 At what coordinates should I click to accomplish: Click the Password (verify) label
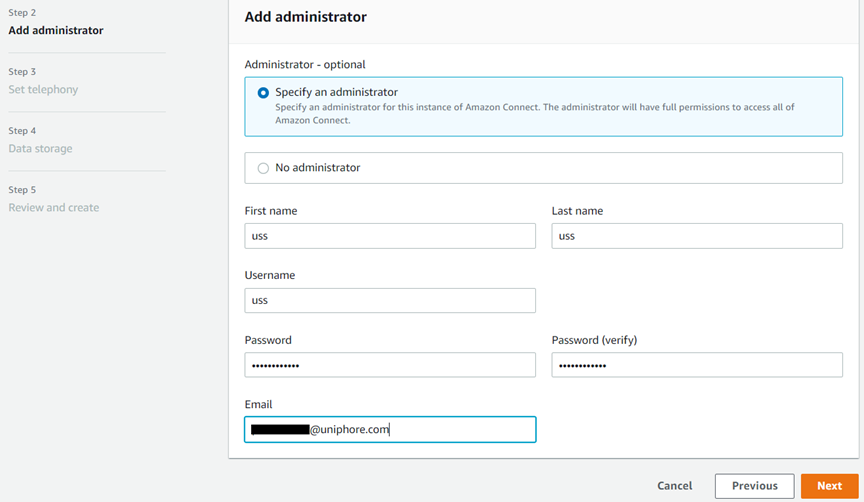594,340
